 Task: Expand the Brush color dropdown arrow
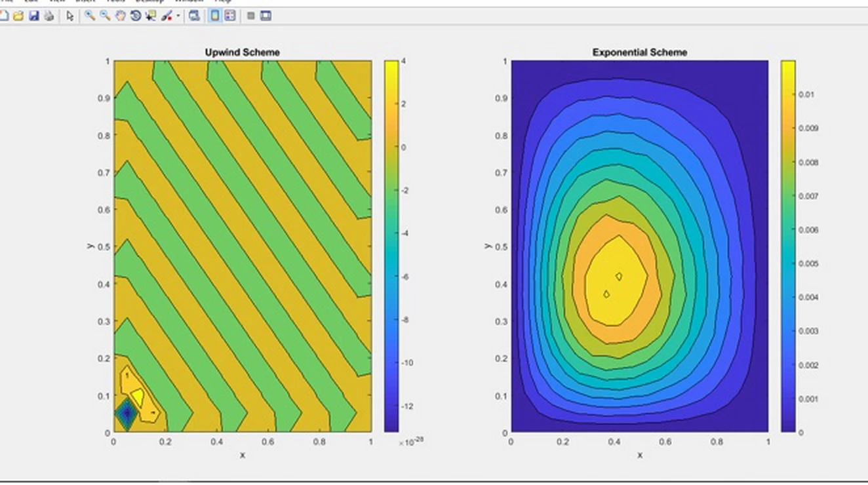pos(178,16)
